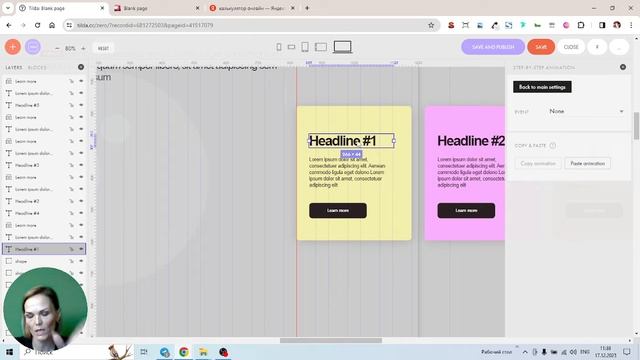This screenshot has width=640, height=360.
Task: Click the orange add element plus button
Action: tap(13, 47)
